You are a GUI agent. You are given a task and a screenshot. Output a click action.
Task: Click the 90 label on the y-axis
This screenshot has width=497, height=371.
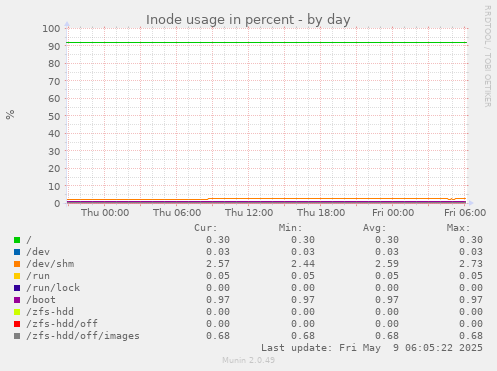54,46
